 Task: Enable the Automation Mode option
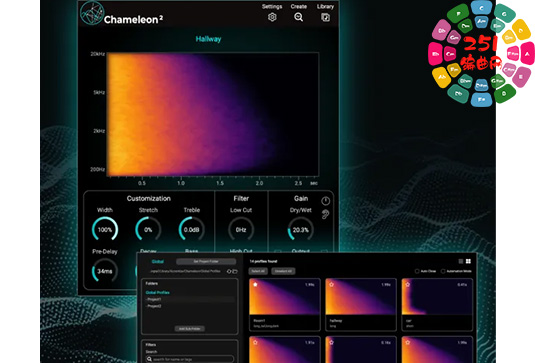(443, 271)
